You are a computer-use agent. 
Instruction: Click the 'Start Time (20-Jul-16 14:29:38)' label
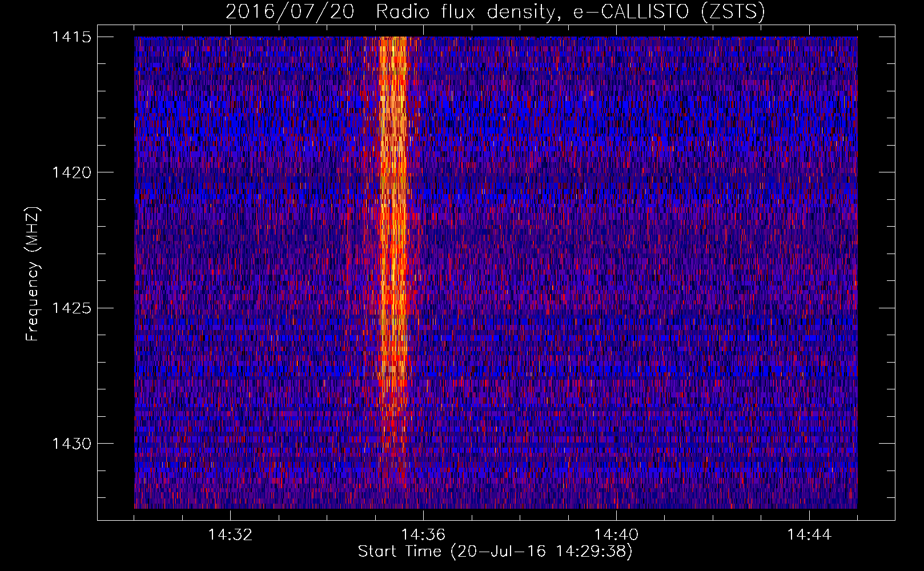coord(495,552)
